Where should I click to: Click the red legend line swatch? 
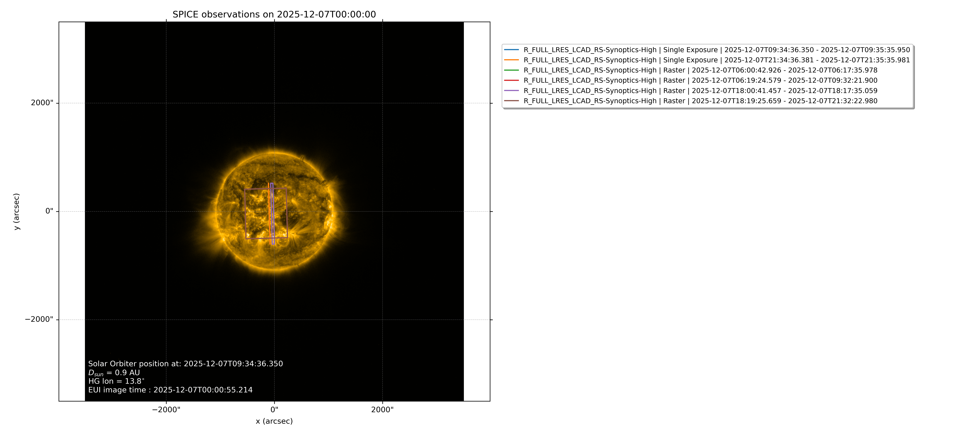[x=511, y=80]
